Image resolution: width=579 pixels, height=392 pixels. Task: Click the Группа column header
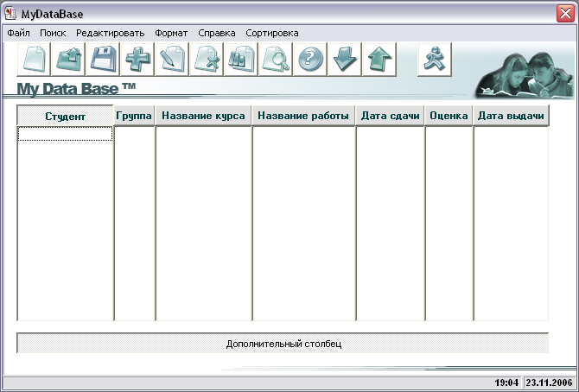tap(134, 115)
